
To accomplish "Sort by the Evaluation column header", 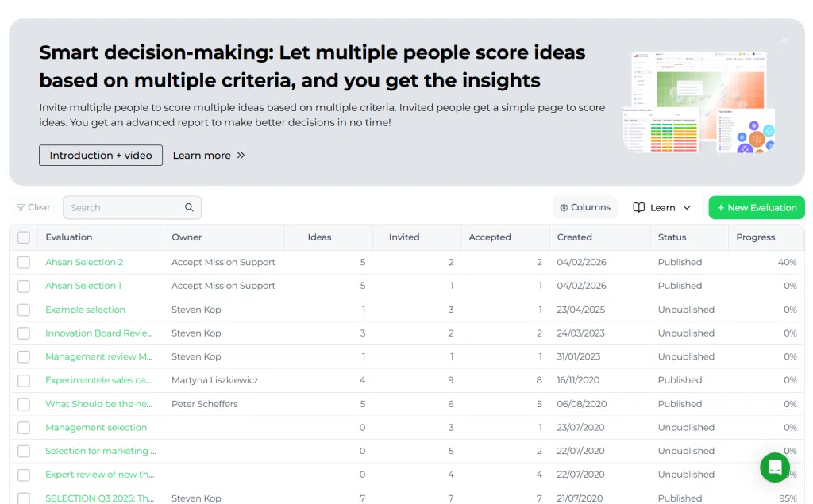I will (69, 237).
